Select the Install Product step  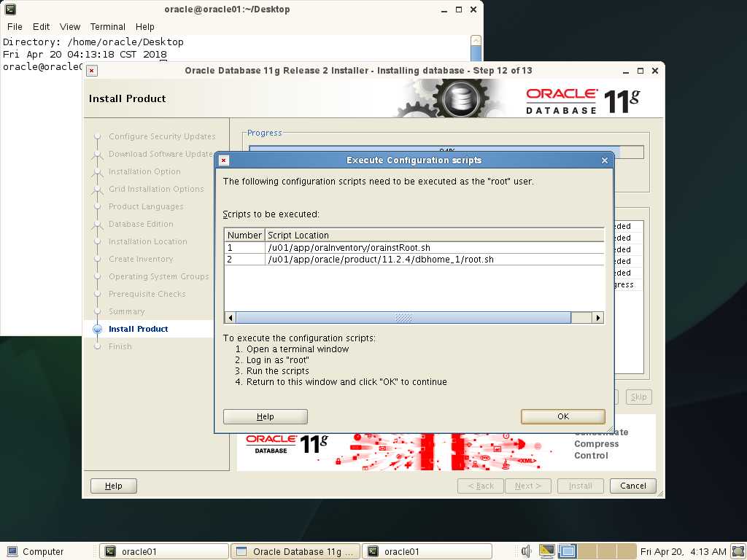pos(138,329)
